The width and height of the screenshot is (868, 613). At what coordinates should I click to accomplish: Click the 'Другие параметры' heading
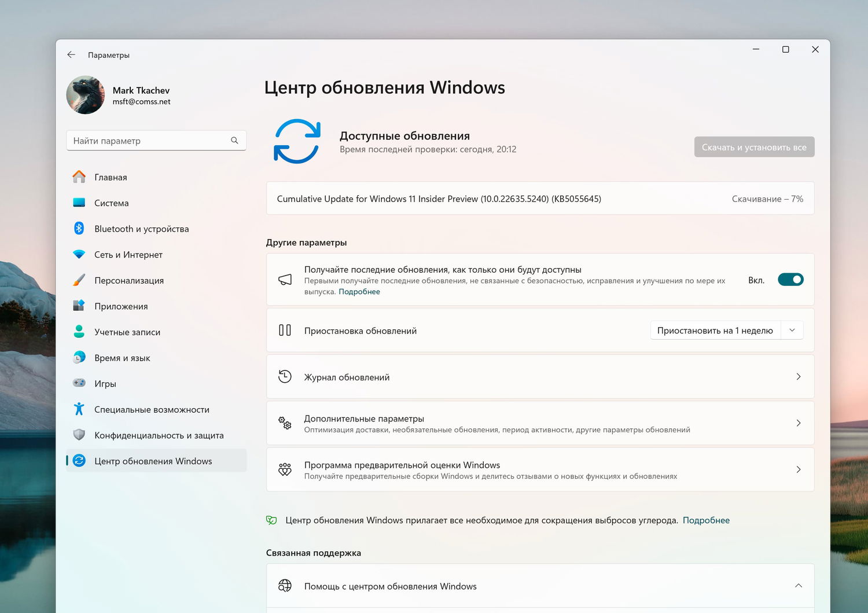[x=307, y=243]
